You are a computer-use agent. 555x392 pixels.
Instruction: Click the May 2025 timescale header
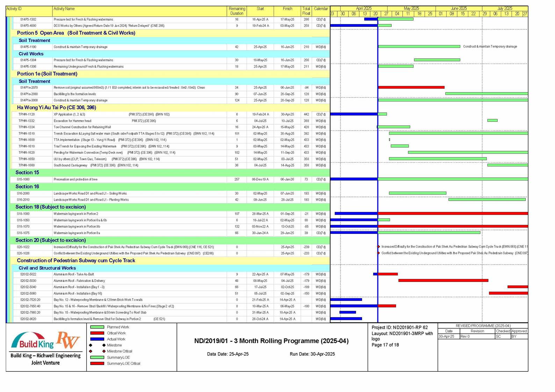411,8
